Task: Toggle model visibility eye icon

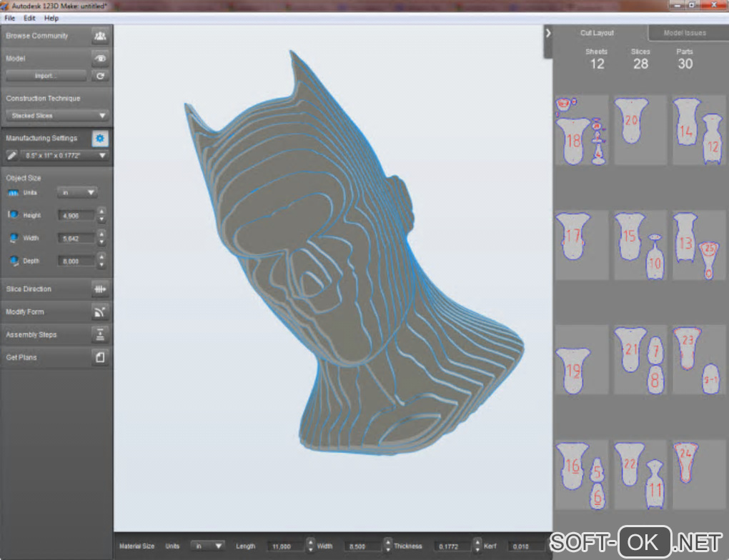Action: pyautogui.click(x=100, y=59)
